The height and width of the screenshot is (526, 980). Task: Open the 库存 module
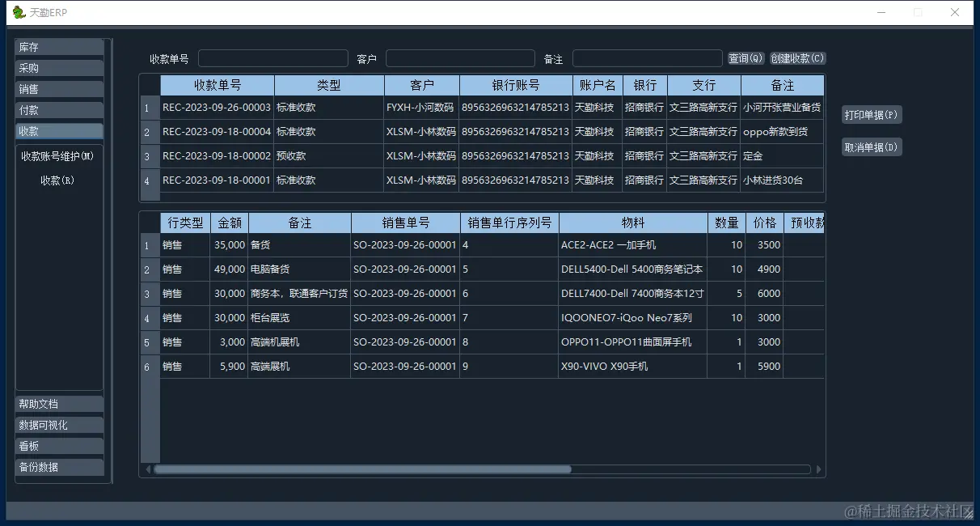58,46
